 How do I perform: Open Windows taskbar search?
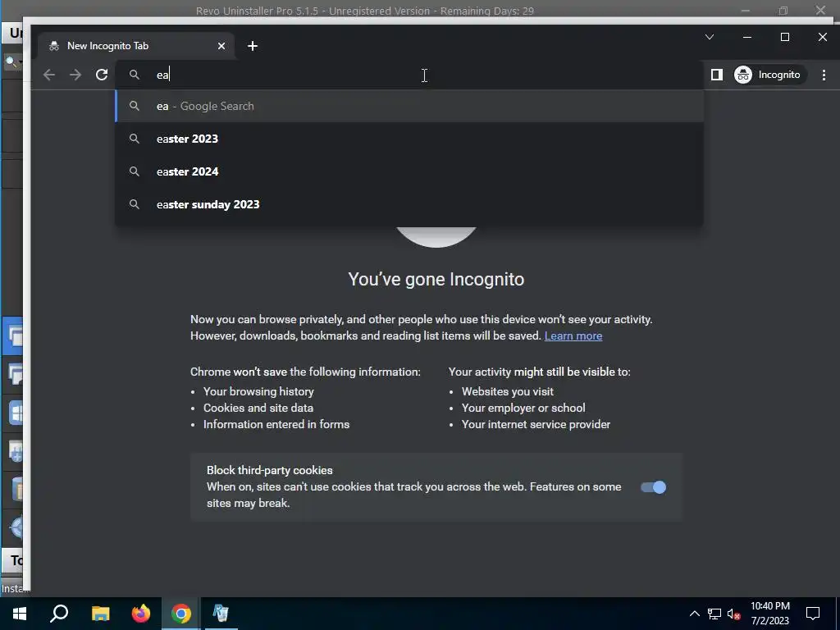[59, 614]
